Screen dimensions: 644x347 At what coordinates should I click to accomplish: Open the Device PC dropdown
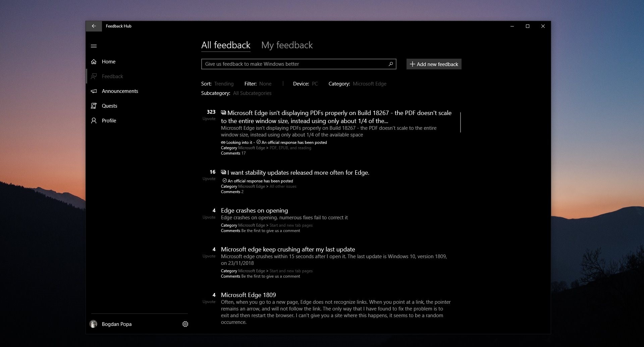tap(315, 84)
